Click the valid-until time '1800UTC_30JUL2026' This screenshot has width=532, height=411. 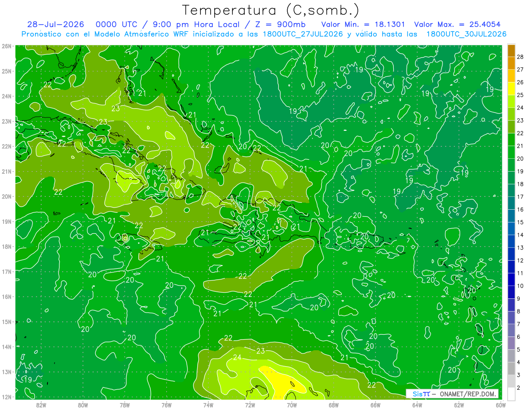466,34
